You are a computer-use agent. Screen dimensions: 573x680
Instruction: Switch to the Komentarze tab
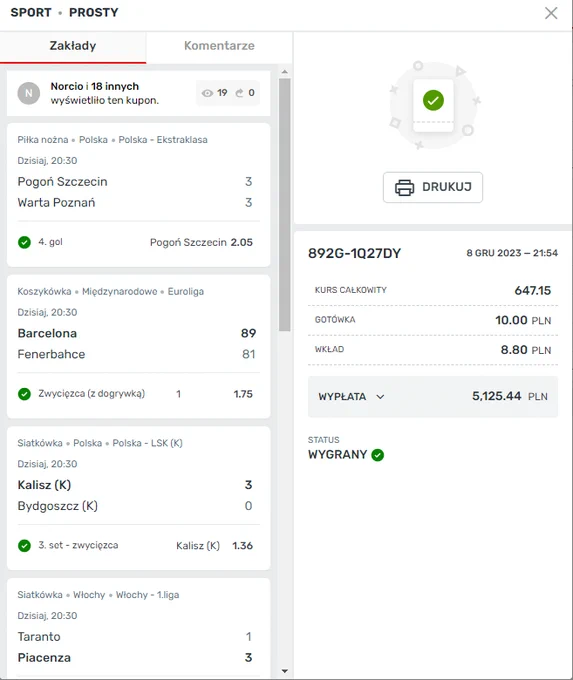pos(219,46)
